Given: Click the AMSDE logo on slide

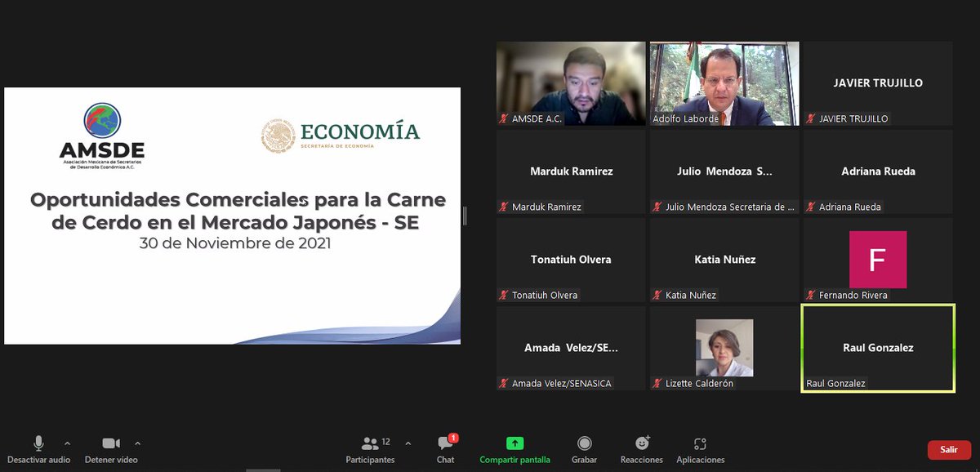Looking at the screenshot, I should point(102,135).
